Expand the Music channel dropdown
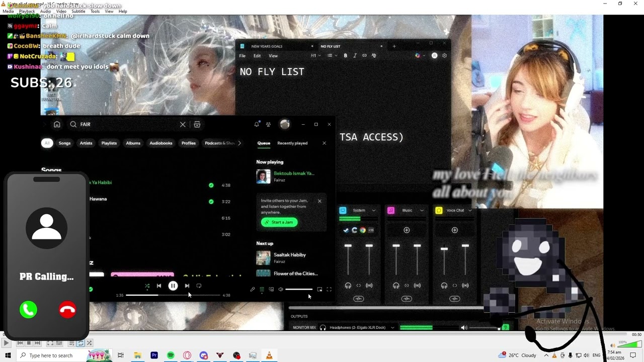 pyautogui.click(x=422, y=211)
